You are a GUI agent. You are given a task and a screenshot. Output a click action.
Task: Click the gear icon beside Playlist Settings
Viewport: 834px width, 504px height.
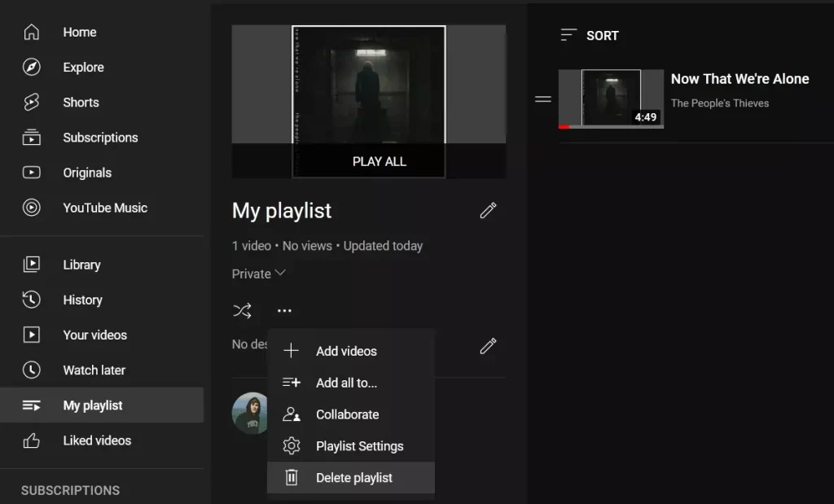(292, 445)
